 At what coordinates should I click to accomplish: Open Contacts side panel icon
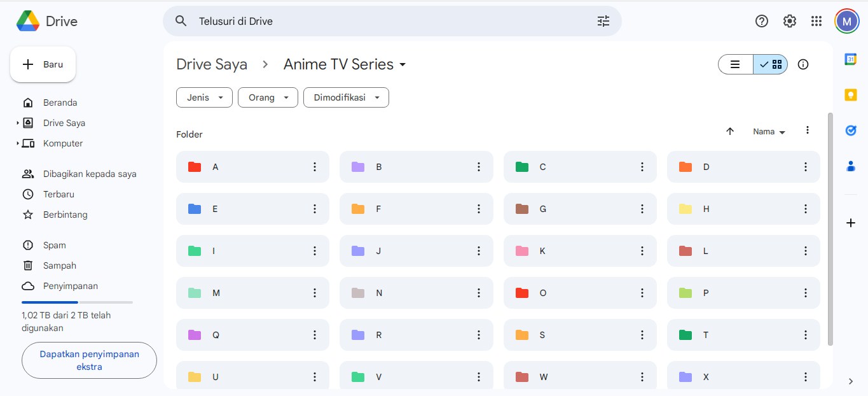850,166
